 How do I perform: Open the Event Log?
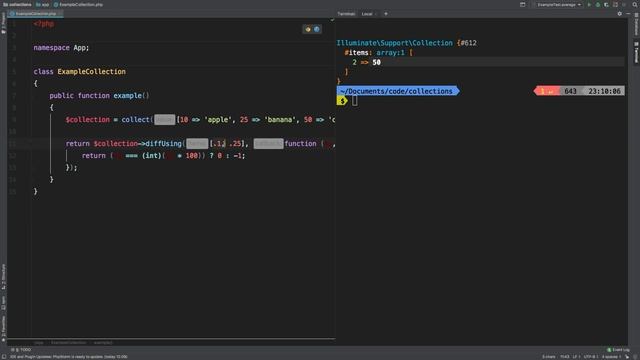click(x=618, y=350)
